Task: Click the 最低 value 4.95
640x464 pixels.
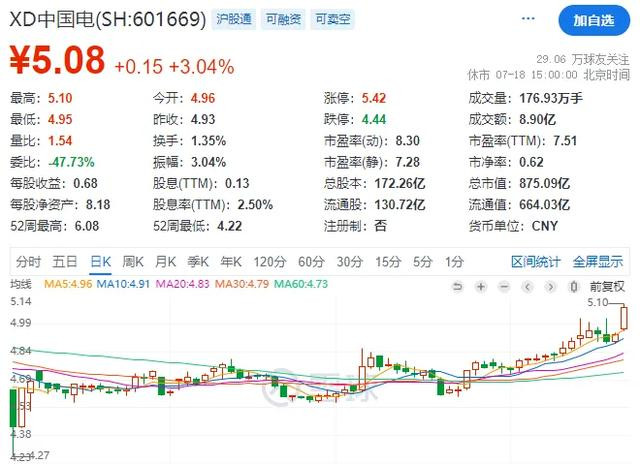Action: point(60,119)
